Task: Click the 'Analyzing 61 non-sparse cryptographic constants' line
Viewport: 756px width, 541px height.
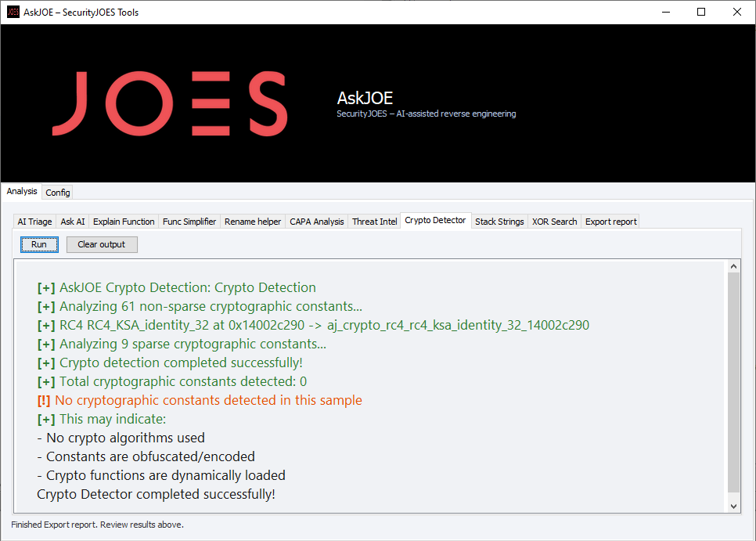Action: click(200, 306)
